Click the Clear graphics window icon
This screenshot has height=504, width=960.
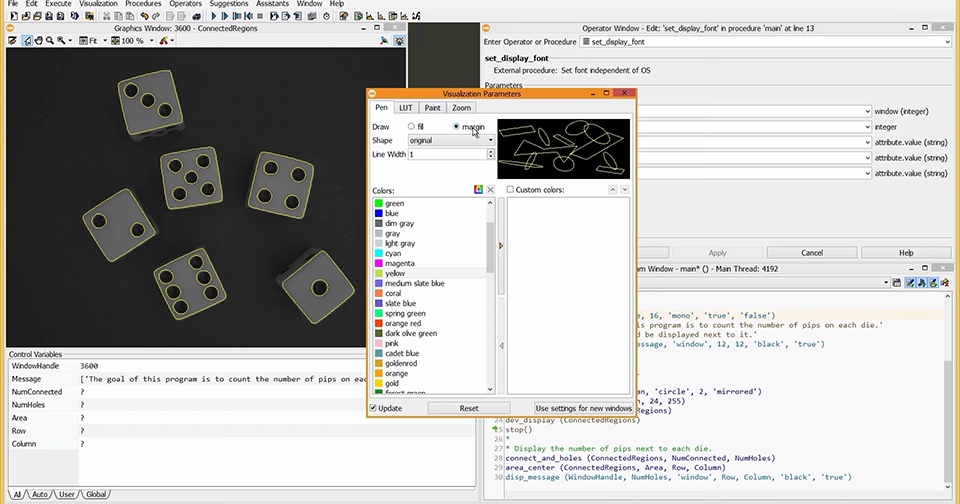[x=12, y=40]
